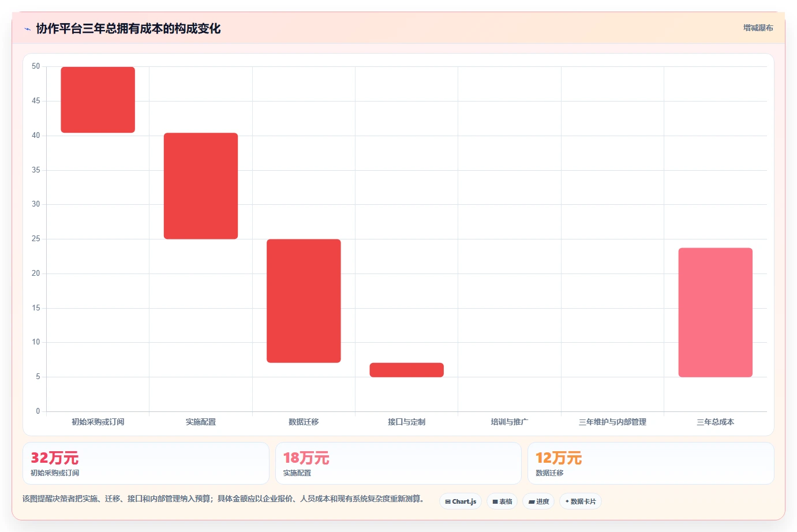The image size is (797, 532).
Task: Click the y-axis value 5
Action: tap(38, 377)
